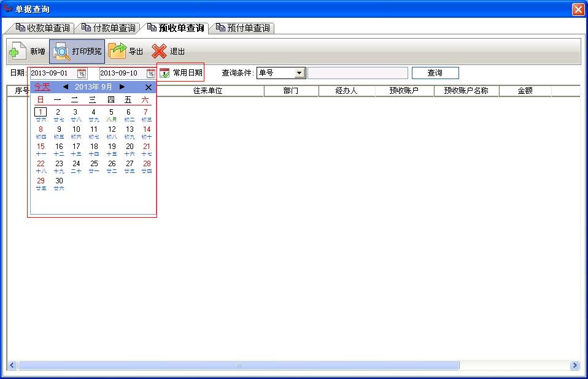Switch to the 收款单查询 tab
This screenshot has width=588, height=379.
[44, 28]
